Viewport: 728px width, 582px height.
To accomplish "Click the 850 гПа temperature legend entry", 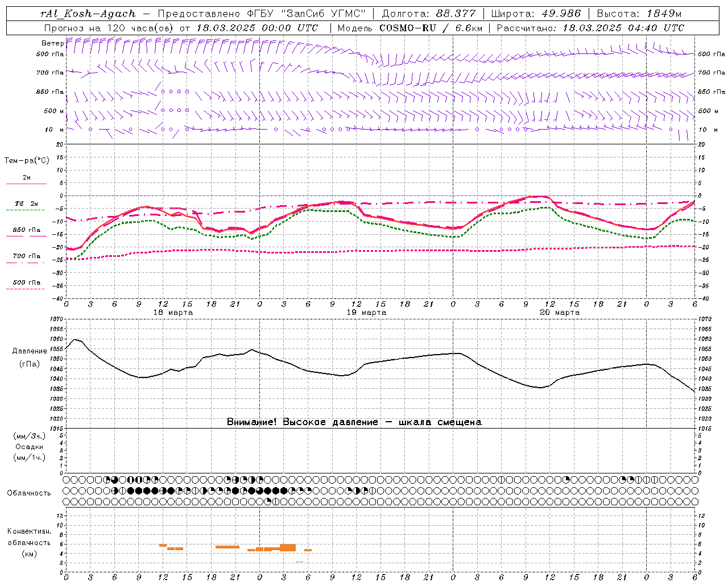I will pyautogui.click(x=26, y=230).
